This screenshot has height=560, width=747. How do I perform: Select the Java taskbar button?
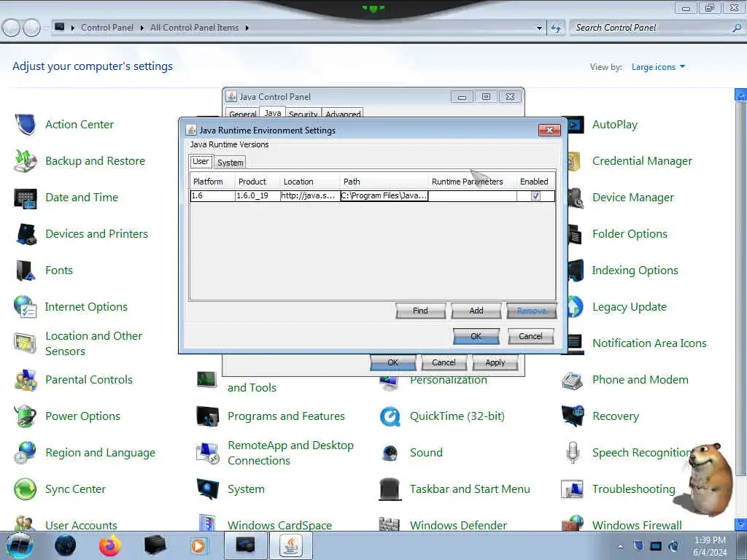click(291, 545)
